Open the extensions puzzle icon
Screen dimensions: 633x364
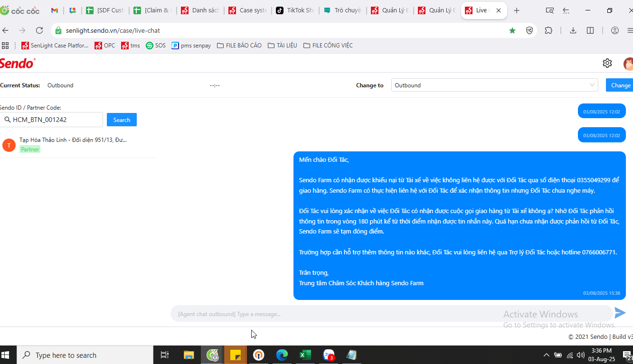pos(548,30)
